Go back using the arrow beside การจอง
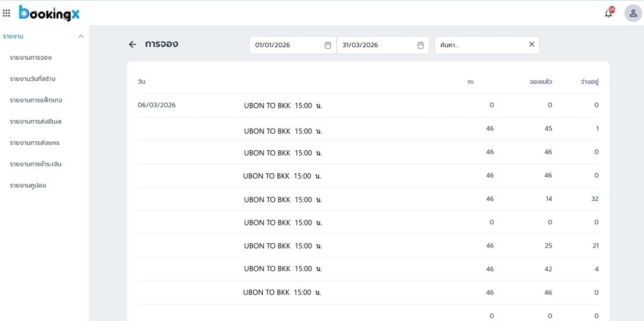 pos(132,45)
